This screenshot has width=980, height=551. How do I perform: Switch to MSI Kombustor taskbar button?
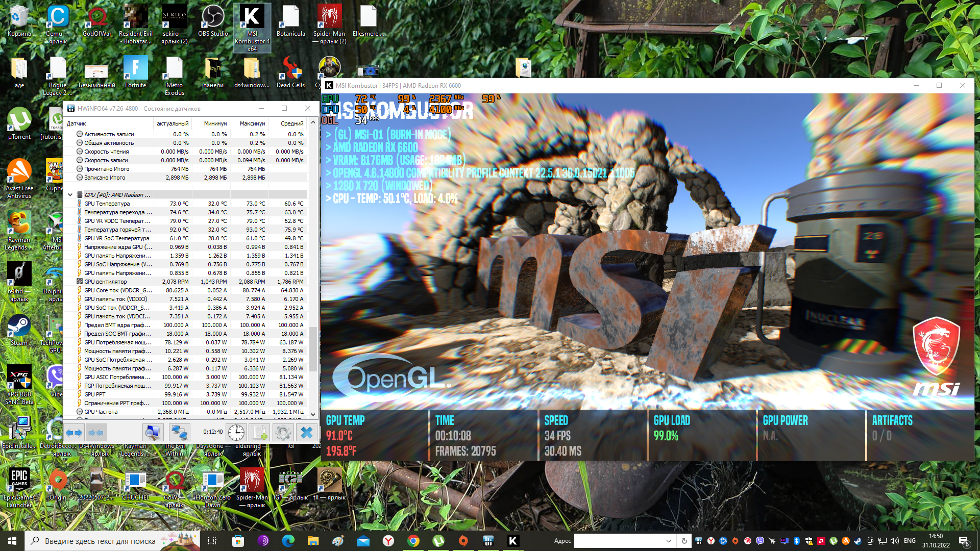coord(513,541)
